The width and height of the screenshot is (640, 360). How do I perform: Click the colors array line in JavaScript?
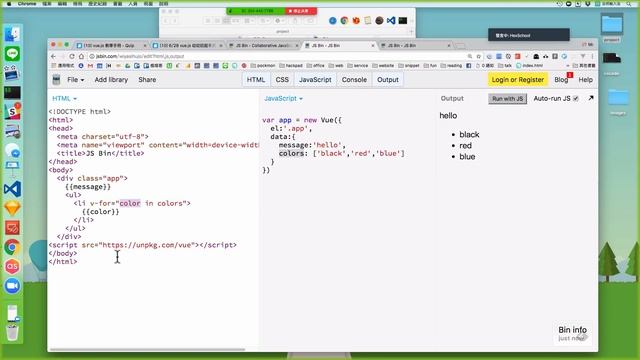click(x=342, y=153)
